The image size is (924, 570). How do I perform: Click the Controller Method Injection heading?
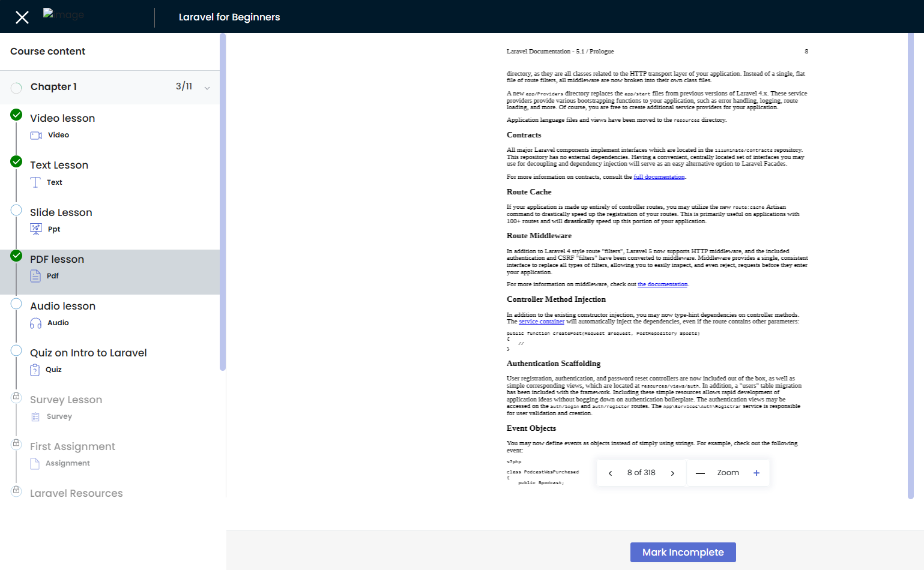click(x=556, y=299)
